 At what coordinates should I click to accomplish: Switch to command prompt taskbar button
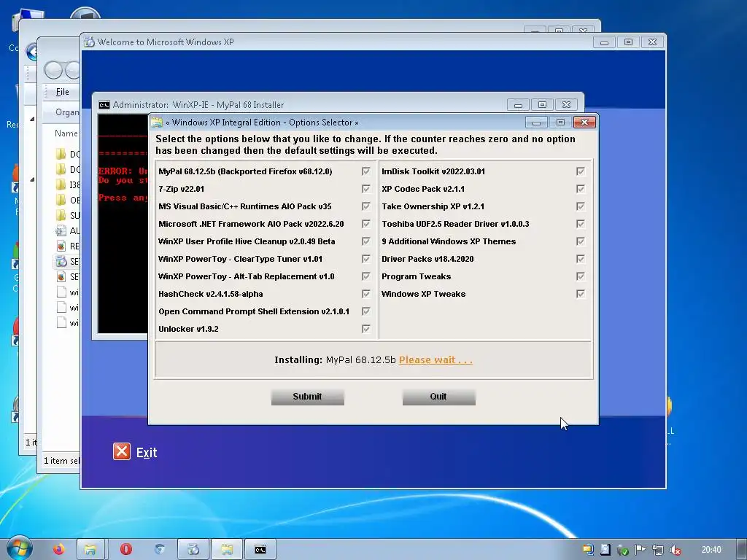(260, 550)
